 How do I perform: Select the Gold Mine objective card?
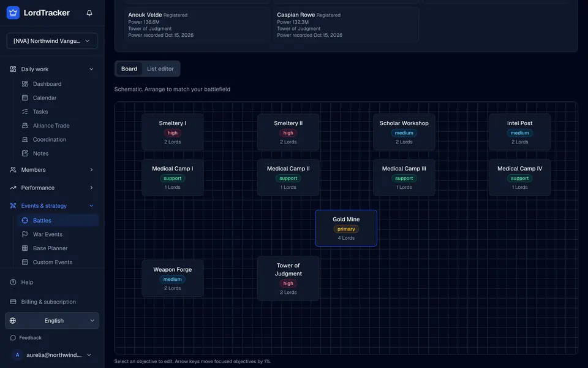click(346, 228)
